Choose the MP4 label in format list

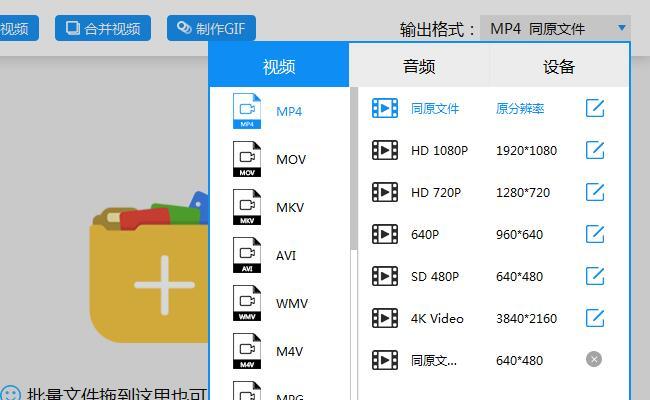click(289, 112)
